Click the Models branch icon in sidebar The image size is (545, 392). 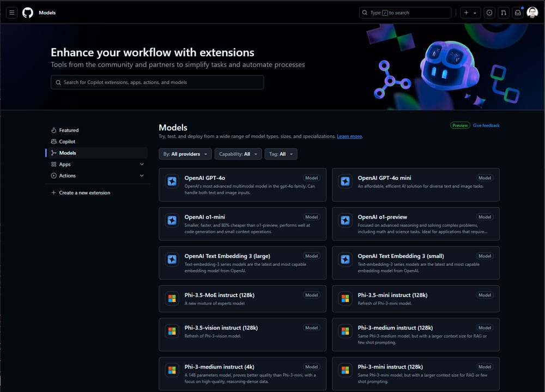tap(53, 153)
